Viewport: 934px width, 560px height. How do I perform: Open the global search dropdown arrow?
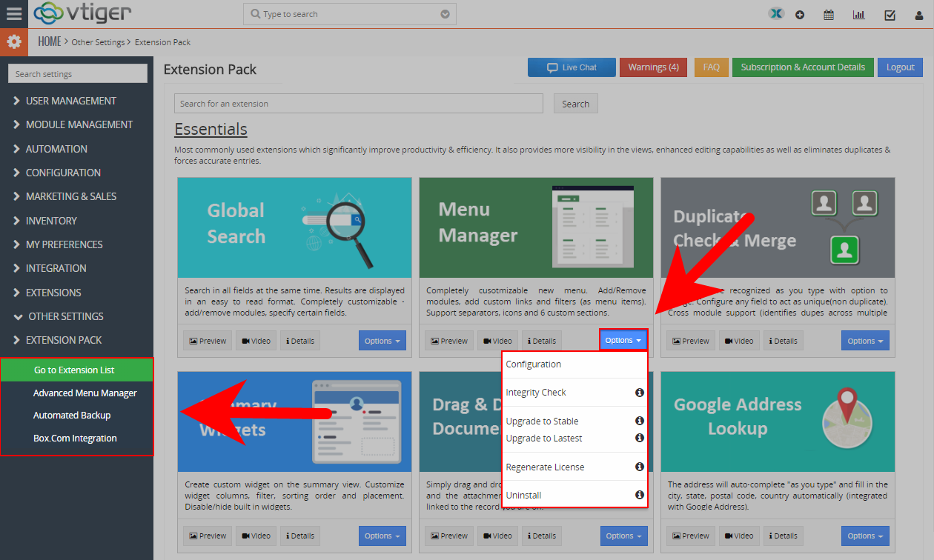(x=445, y=14)
